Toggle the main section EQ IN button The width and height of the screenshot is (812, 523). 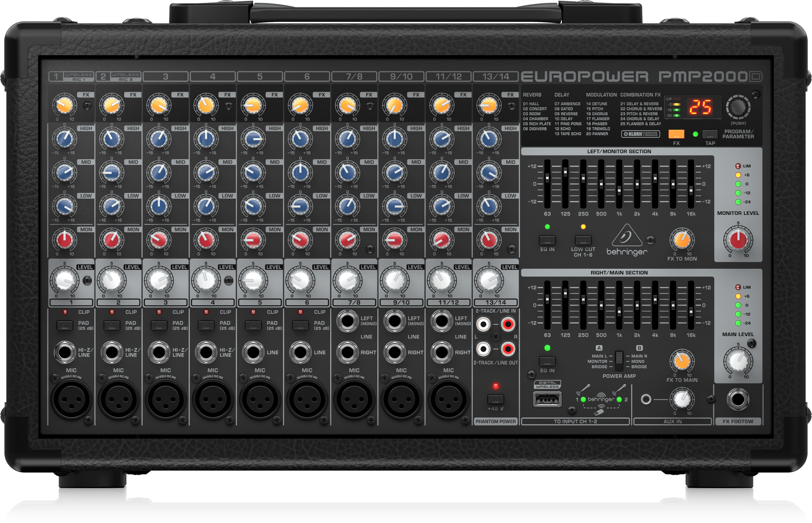coord(547,361)
